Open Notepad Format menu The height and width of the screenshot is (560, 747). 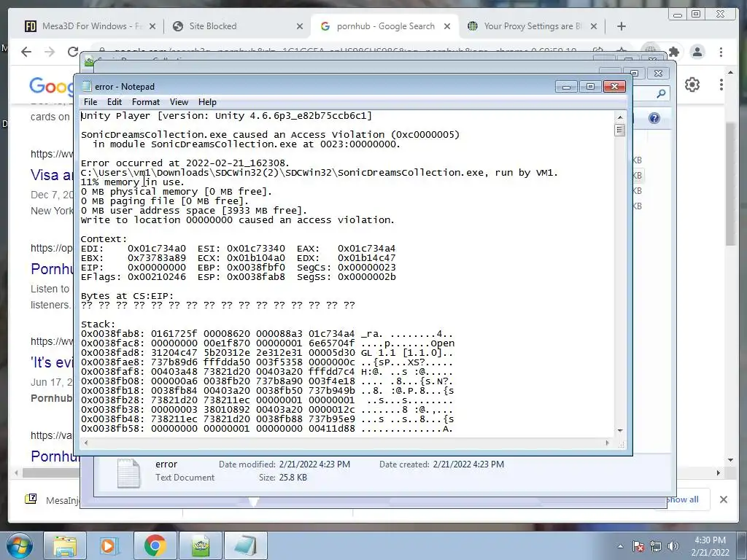click(146, 102)
